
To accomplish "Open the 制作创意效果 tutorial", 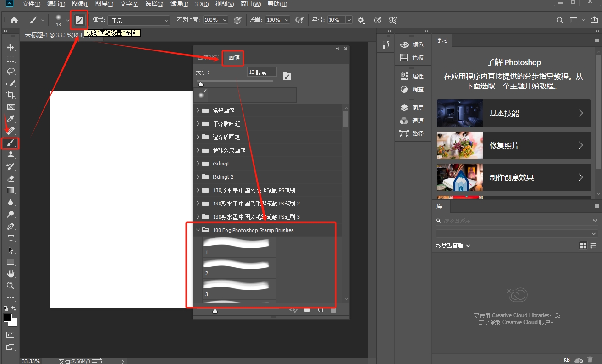I will tap(514, 177).
